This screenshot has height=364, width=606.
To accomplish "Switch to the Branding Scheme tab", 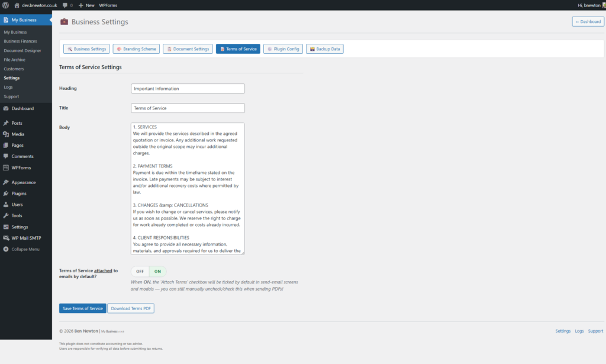I will (x=136, y=49).
